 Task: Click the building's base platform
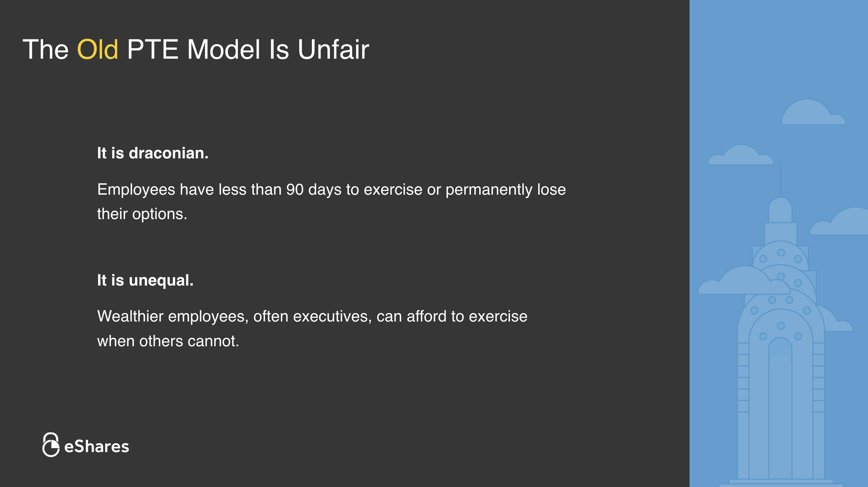tap(780, 482)
